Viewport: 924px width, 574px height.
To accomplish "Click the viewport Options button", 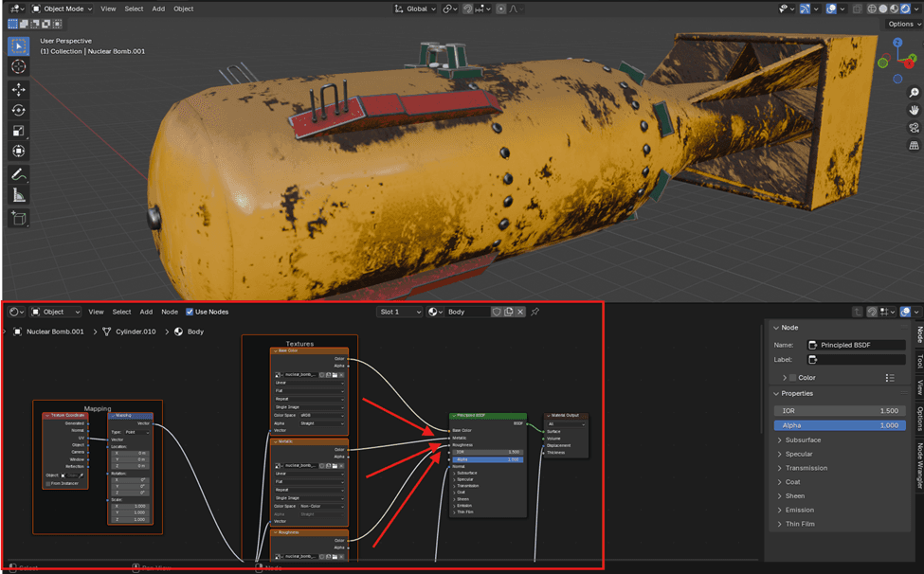I will [x=900, y=24].
